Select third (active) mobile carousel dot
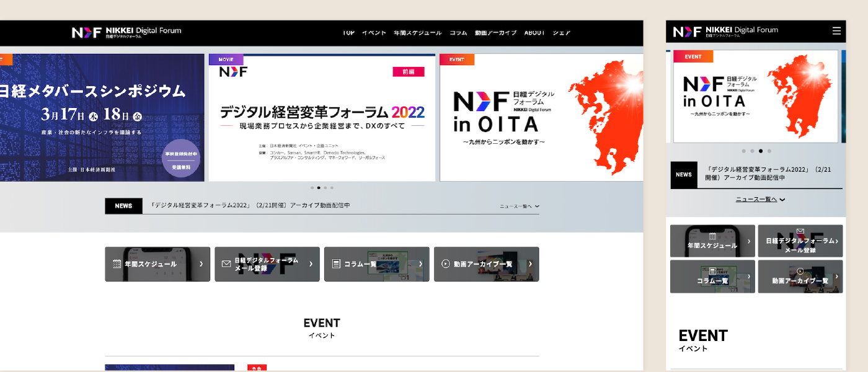Screen dimensions: 868x372 [x=761, y=151]
